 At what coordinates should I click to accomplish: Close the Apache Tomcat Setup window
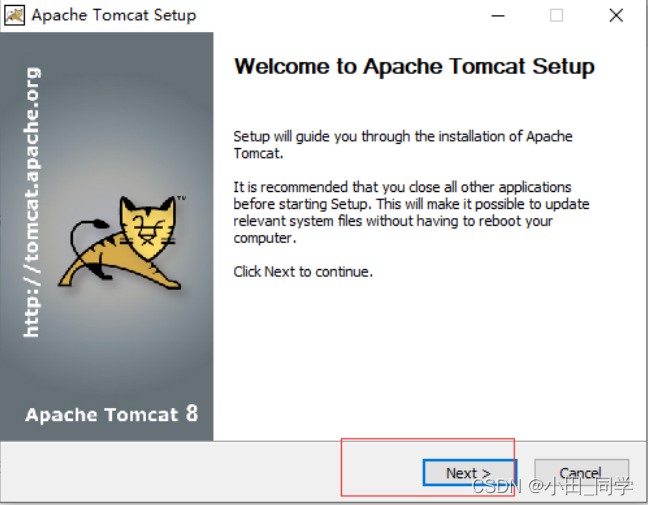point(616,16)
